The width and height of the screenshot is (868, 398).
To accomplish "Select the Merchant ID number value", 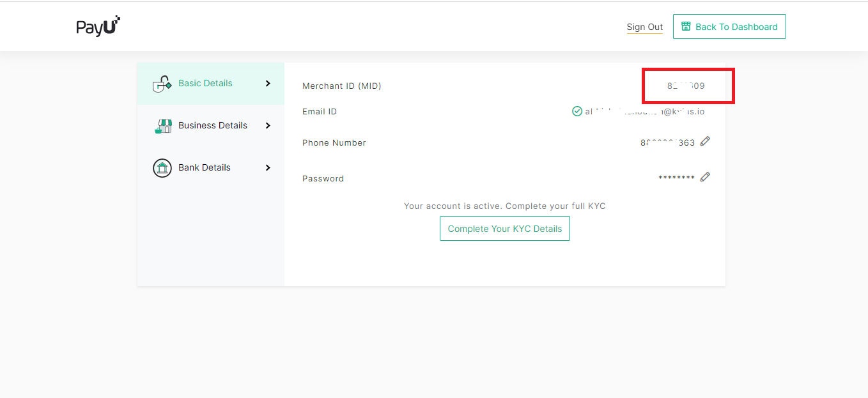I will pyautogui.click(x=686, y=86).
